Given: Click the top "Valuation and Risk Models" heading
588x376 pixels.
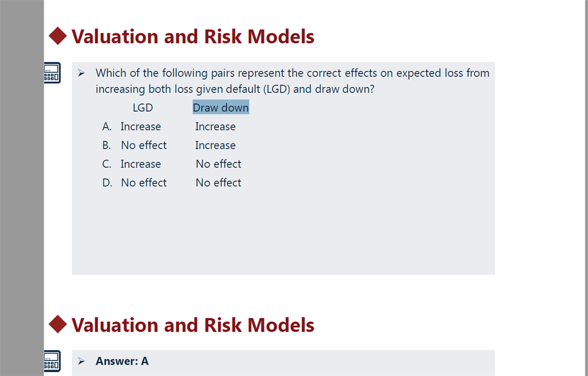Looking at the screenshot, I should [193, 36].
